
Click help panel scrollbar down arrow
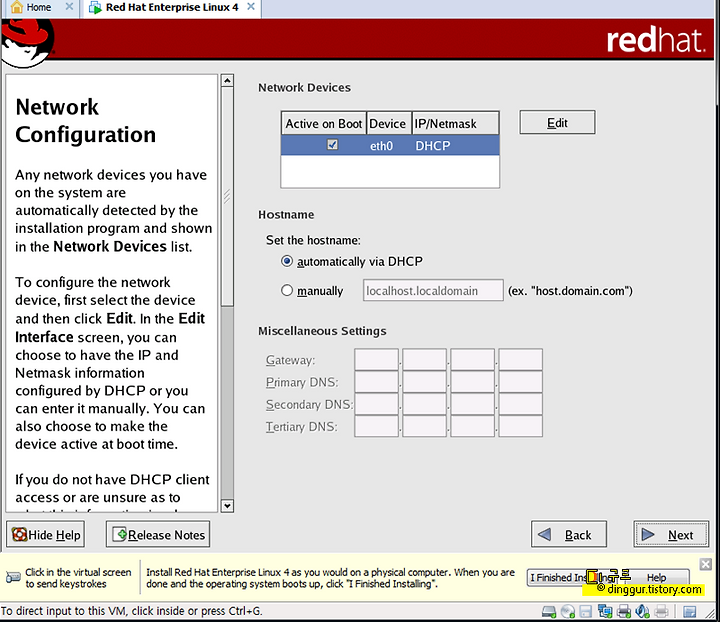(227, 506)
